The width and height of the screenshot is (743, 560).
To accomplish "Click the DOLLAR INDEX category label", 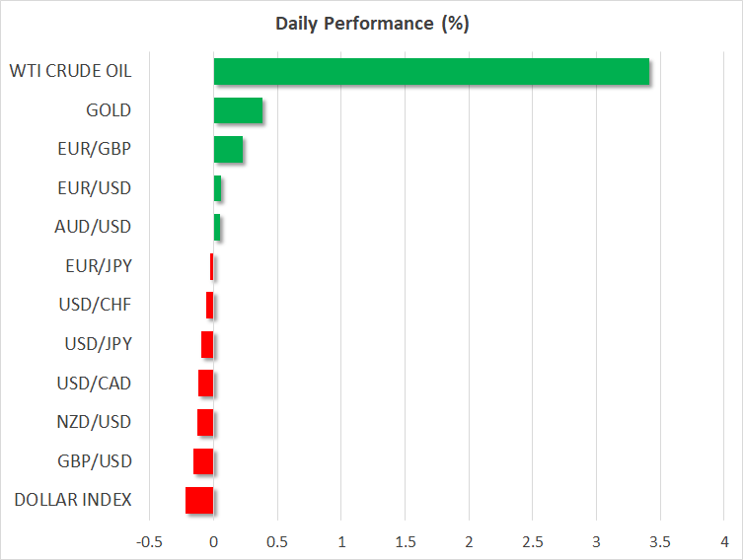I will (x=73, y=500).
